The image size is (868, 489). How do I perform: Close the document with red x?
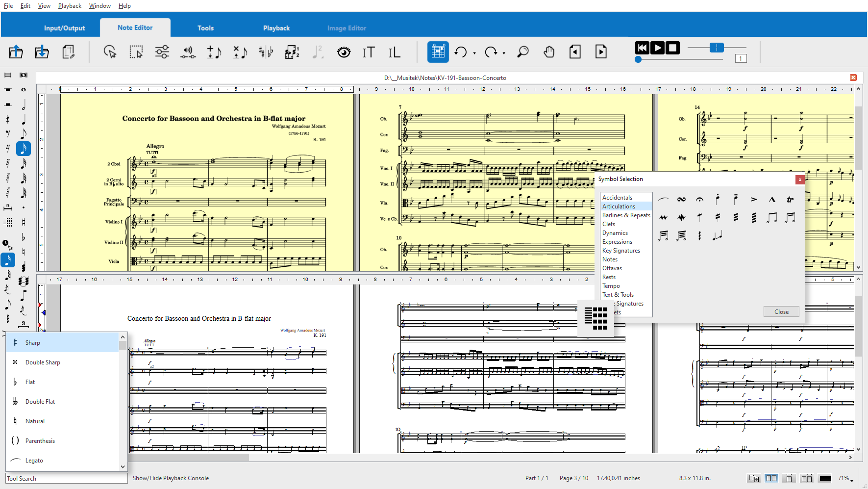pyautogui.click(x=853, y=77)
